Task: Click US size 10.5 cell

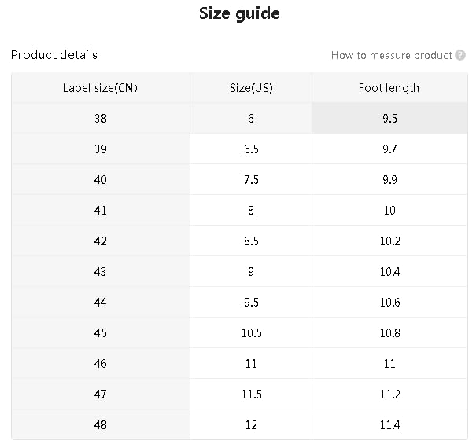Action: (x=251, y=333)
